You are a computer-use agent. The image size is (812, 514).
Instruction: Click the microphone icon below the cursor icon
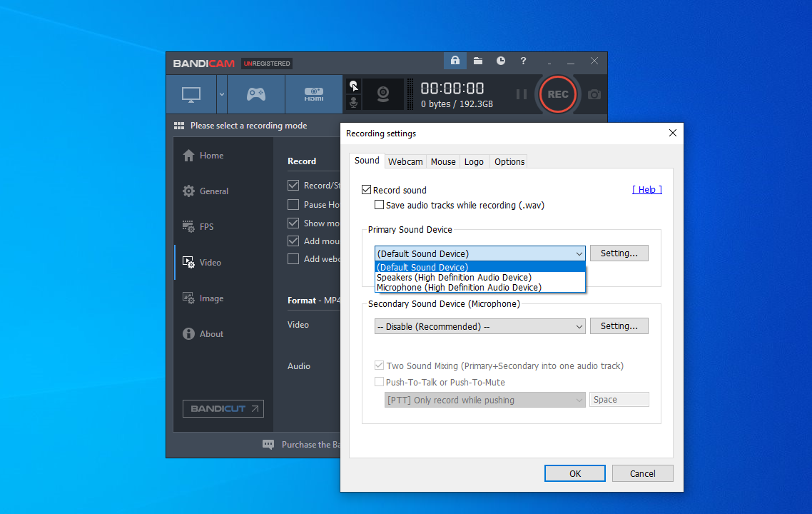(353, 104)
